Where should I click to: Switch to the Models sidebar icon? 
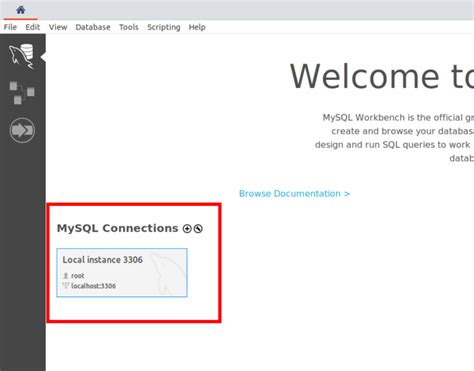(x=22, y=92)
